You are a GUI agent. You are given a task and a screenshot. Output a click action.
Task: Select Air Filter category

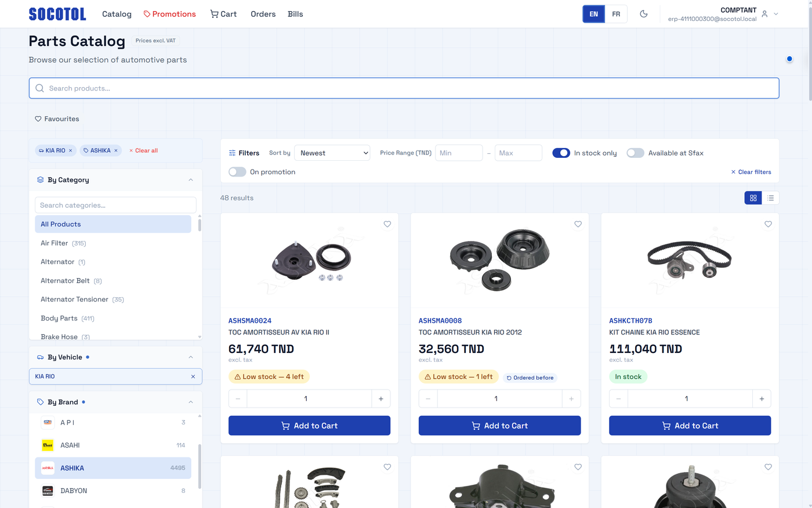pos(113,243)
